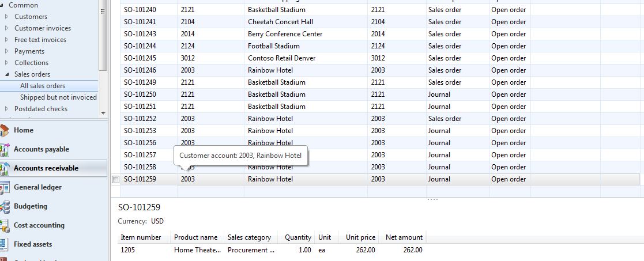The image size is (644, 261).
Task: Sort by the Net amount column header
Action: coord(404,237)
